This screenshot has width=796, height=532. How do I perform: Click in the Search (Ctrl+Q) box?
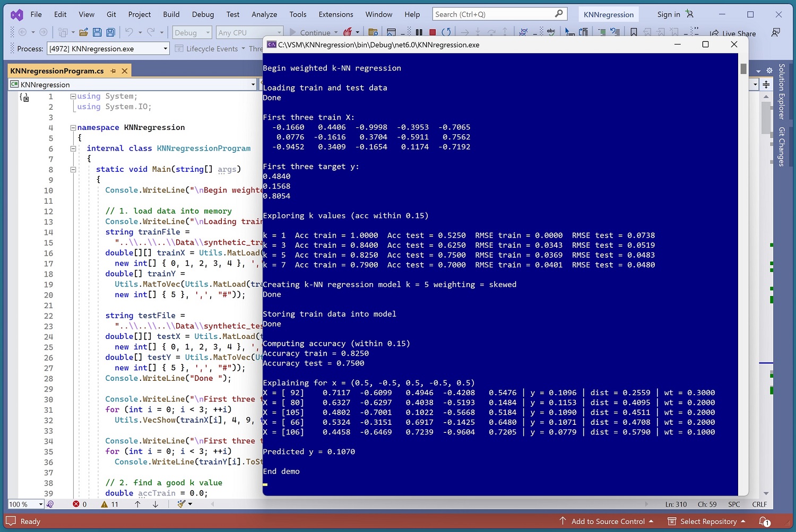pyautogui.click(x=494, y=14)
